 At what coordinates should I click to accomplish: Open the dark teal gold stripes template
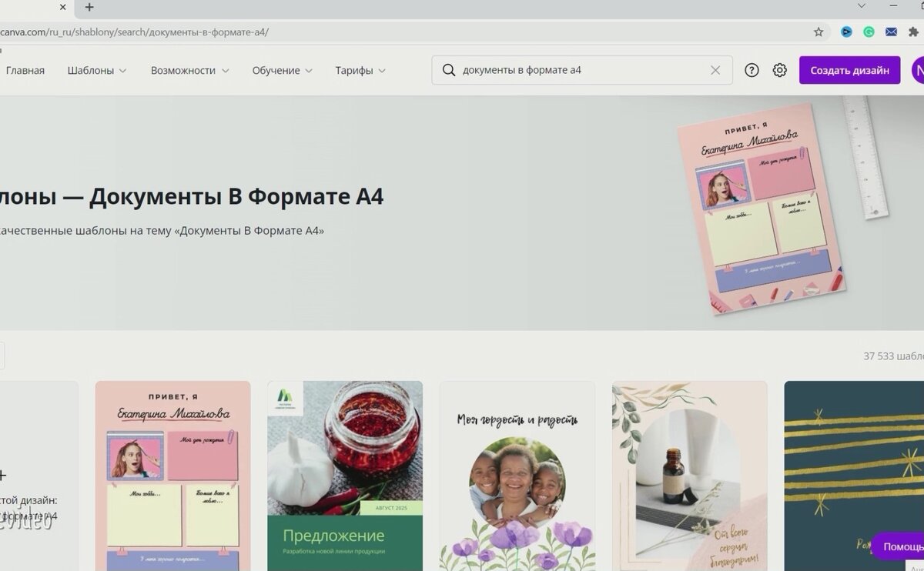click(854, 476)
